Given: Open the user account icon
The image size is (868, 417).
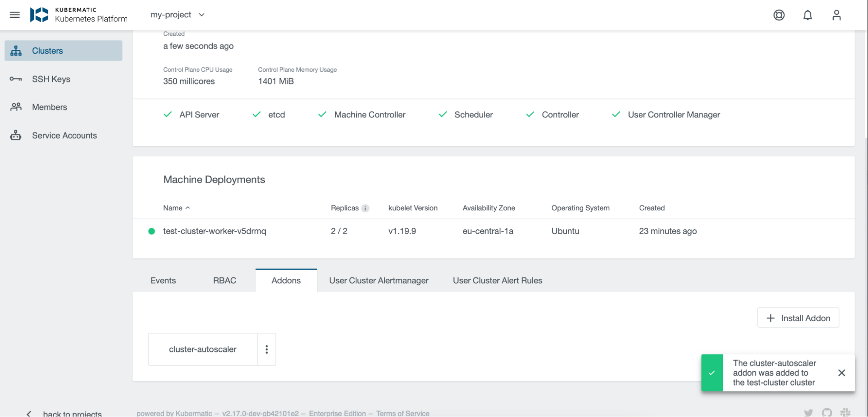Looking at the screenshot, I should click(x=836, y=15).
